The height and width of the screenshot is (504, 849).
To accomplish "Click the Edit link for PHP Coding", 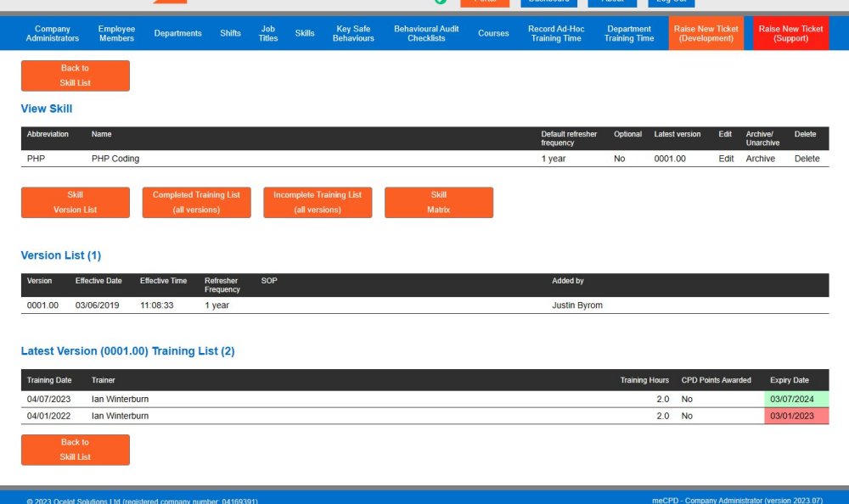I will tap(726, 159).
